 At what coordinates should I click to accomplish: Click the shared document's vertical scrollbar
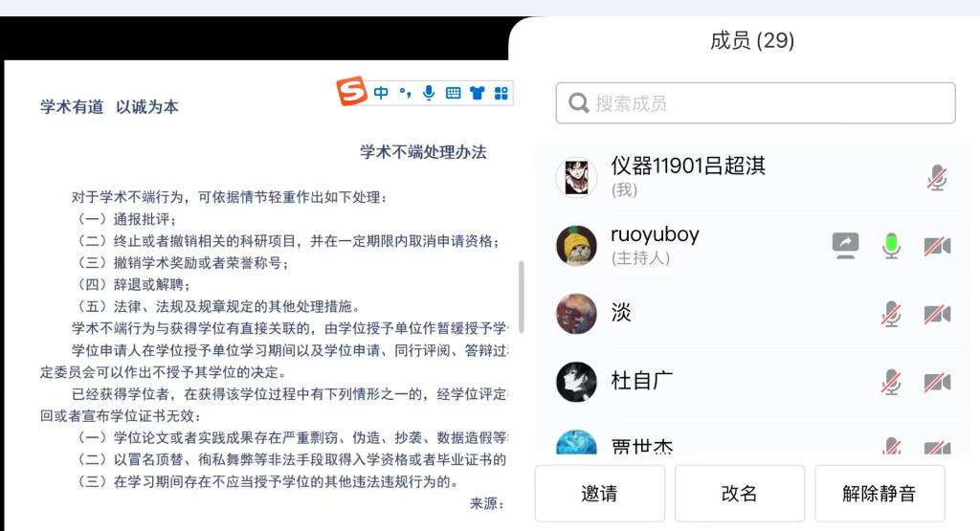click(x=522, y=297)
